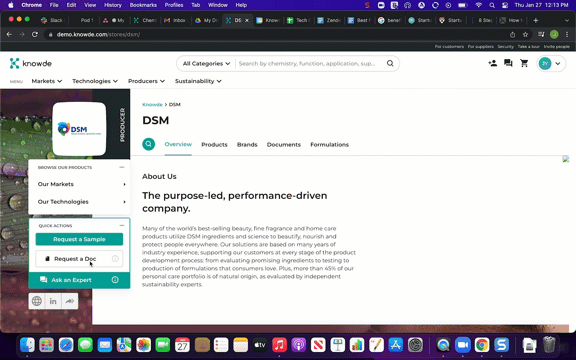Switch to the Slack browser tab

point(53,20)
